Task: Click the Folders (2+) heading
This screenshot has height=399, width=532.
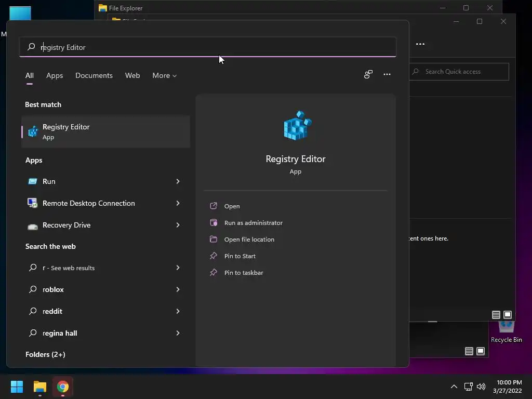Action: click(x=46, y=354)
